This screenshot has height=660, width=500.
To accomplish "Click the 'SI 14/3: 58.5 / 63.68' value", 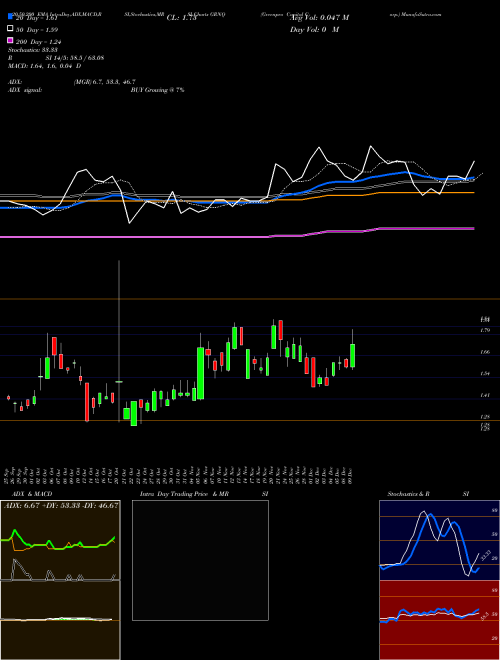I will [x=75, y=58].
